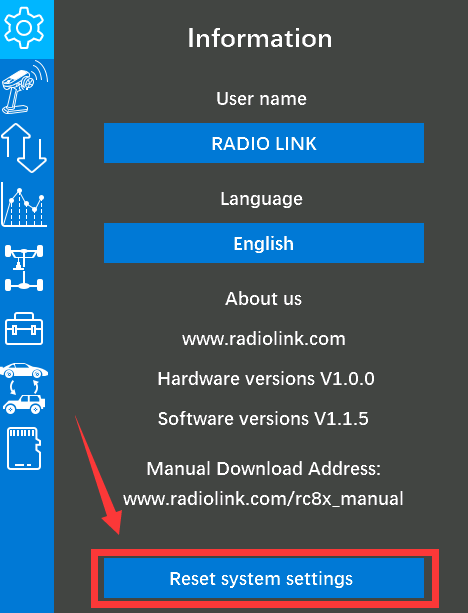Viewport: 468px width, 613px height.
Task: Click the User name label
Action: [x=261, y=99]
